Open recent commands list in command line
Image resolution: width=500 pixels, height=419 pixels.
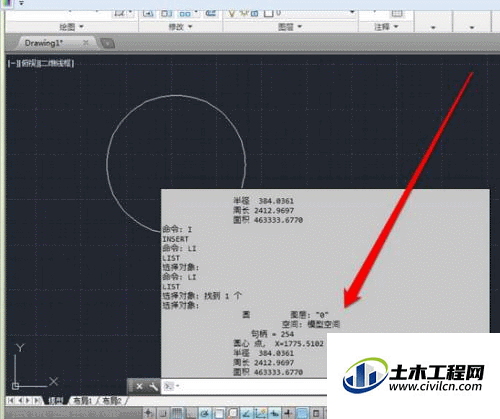click(x=171, y=386)
